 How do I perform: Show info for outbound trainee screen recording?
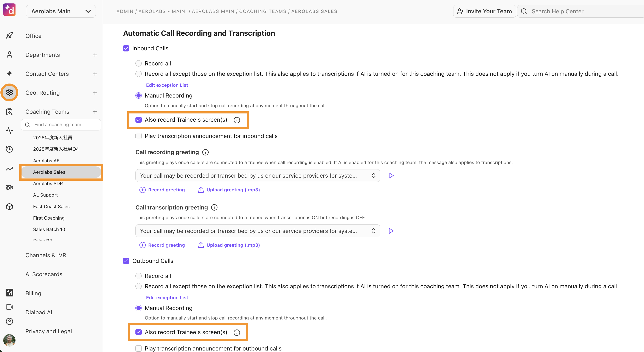tap(237, 332)
